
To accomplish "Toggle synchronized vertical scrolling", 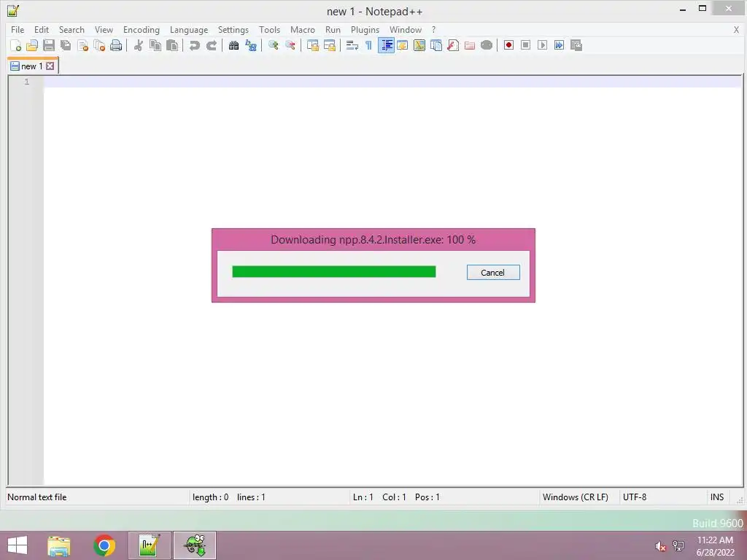I will [x=312, y=45].
